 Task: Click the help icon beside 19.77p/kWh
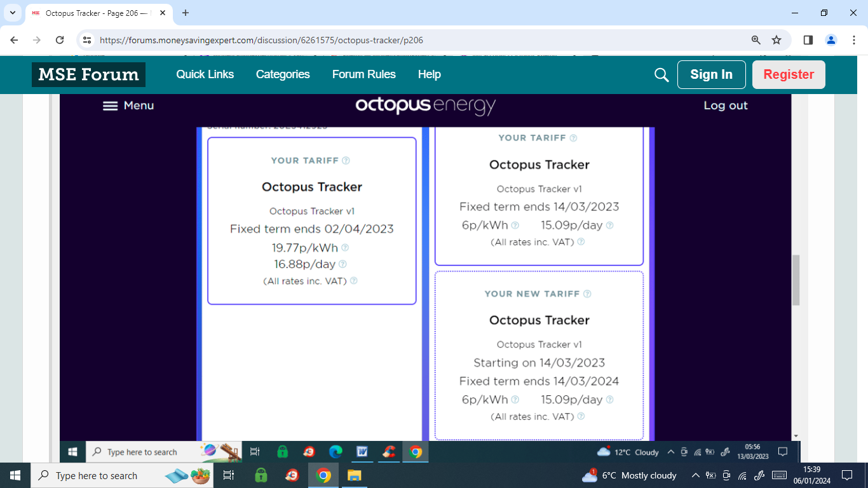pyautogui.click(x=345, y=248)
